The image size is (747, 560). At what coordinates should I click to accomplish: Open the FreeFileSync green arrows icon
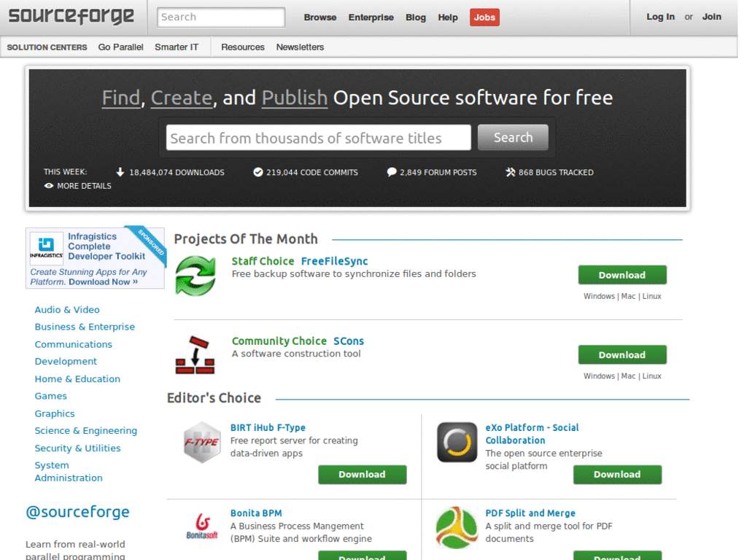(x=196, y=276)
